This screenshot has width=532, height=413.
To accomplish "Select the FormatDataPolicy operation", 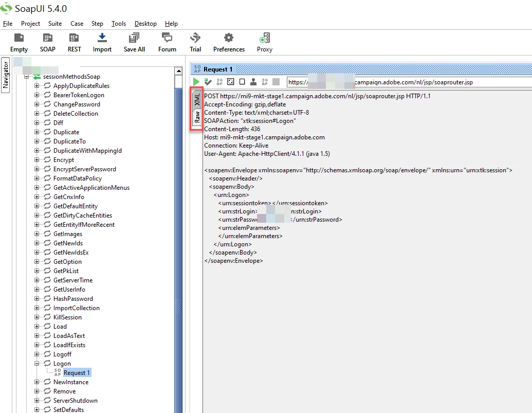I will [x=77, y=178].
